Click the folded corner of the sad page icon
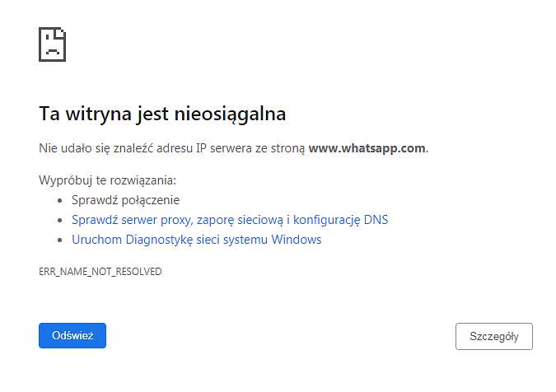556x392 pixels. coord(60,33)
